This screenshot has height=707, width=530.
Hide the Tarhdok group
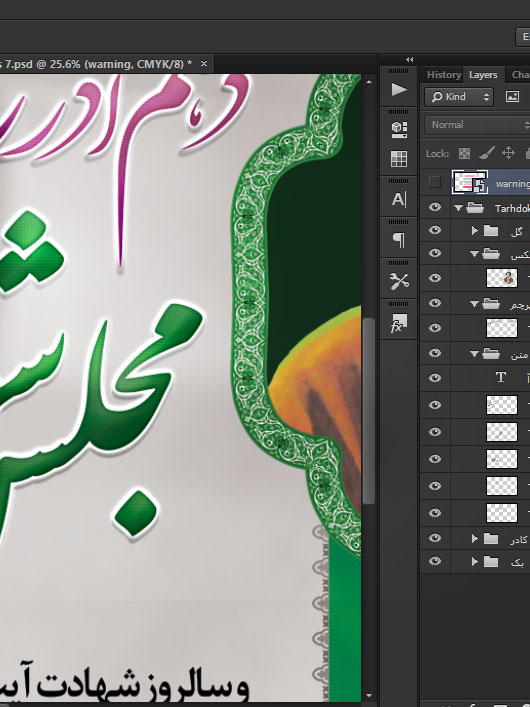[435, 207]
